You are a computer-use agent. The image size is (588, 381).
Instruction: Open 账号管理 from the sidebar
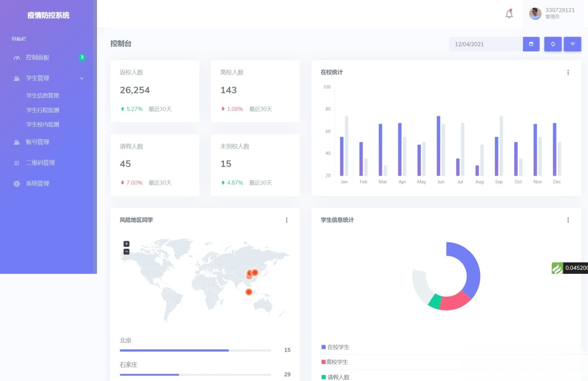click(38, 142)
